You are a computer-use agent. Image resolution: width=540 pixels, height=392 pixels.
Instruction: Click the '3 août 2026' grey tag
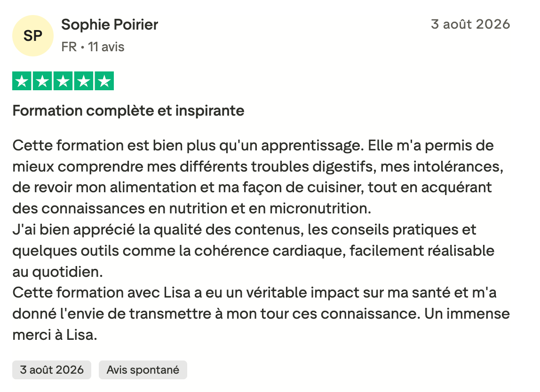point(52,369)
